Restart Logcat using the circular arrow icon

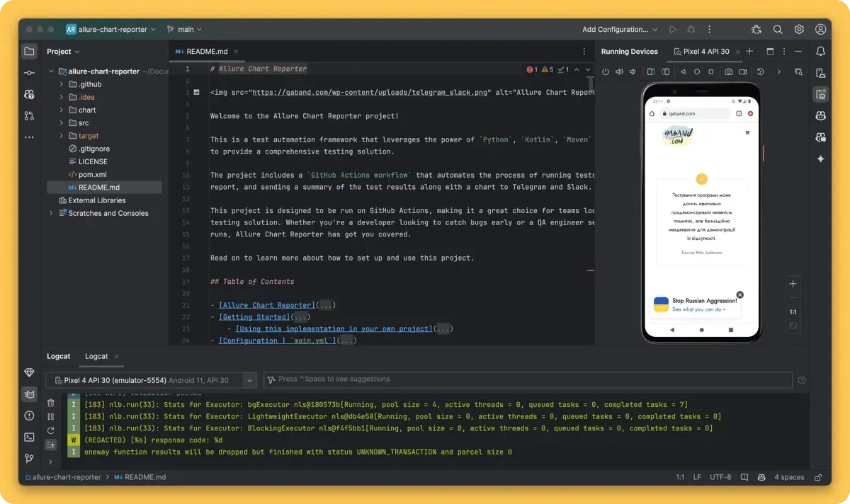(x=50, y=430)
